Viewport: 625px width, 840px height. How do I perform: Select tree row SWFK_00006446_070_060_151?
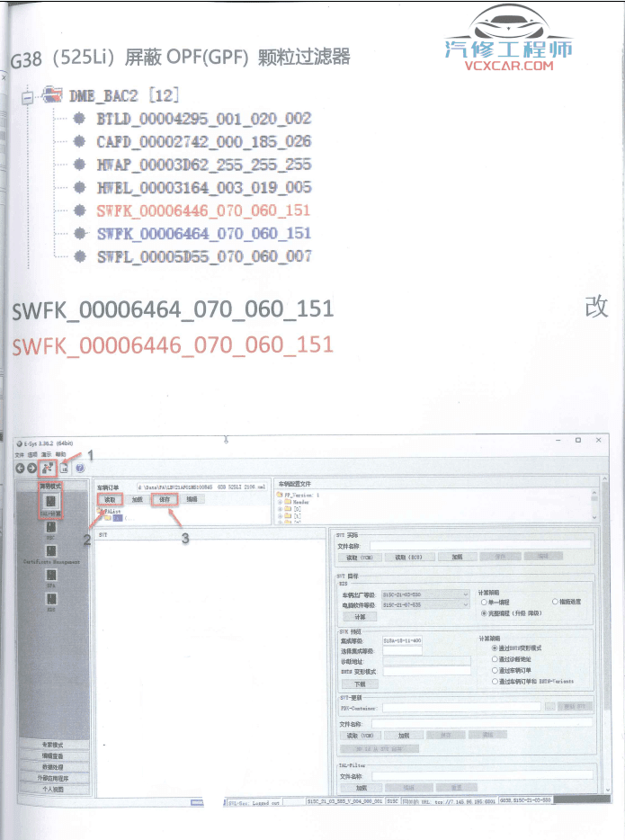pos(203,210)
